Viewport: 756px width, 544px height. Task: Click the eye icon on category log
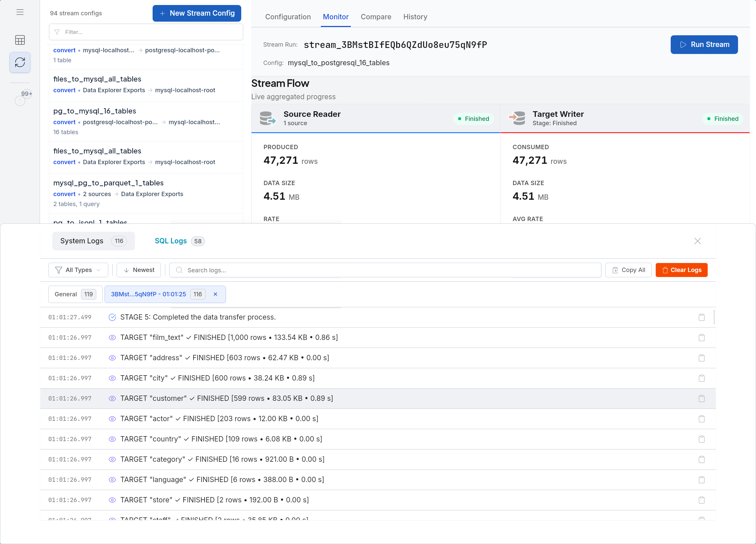(x=112, y=459)
